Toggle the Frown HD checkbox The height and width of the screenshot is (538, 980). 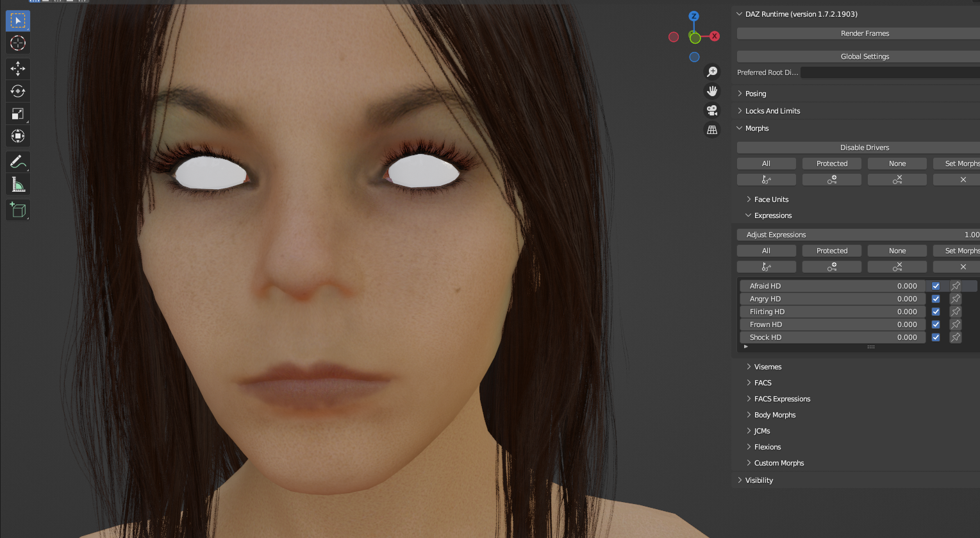[x=936, y=324]
